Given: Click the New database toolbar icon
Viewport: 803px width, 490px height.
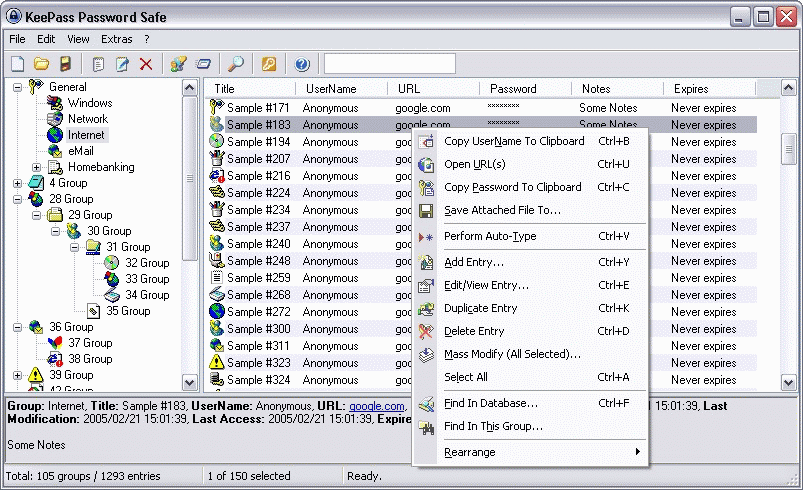Looking at the screenshot, I should (x=17, y=64).
